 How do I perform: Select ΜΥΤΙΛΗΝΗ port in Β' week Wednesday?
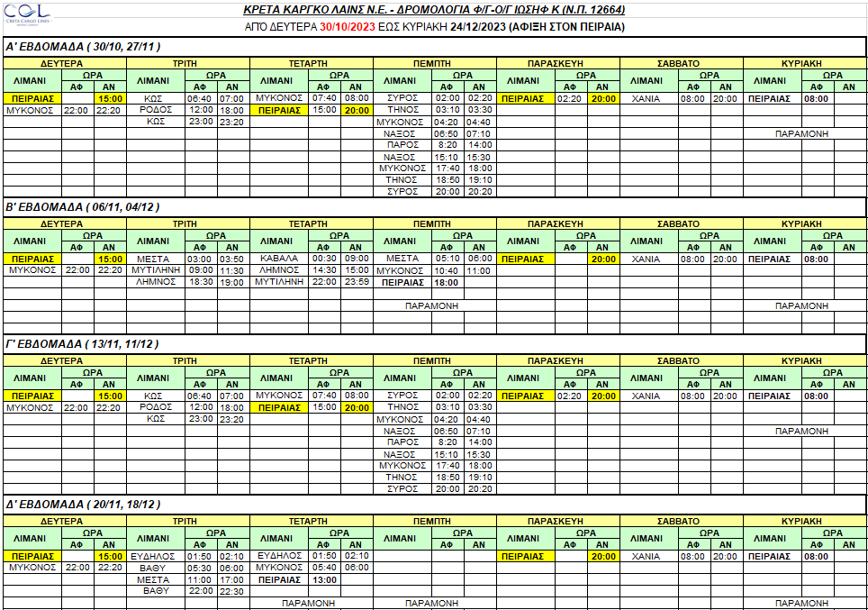click(x=279, y=282)
